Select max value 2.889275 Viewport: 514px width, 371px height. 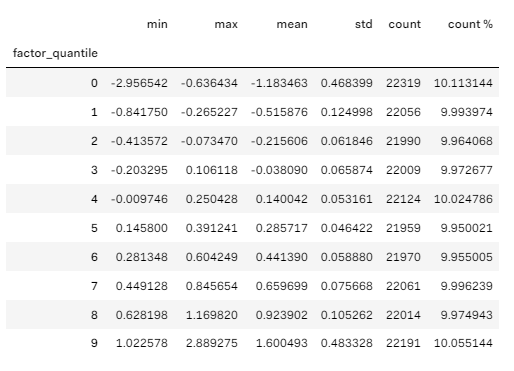pyautogui.click(x=212, y=343)
